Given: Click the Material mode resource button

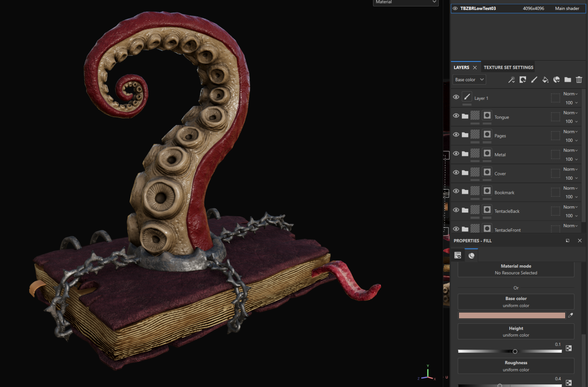Looking at the screenshot, I should pyautogui.click(x=516, y=270).
